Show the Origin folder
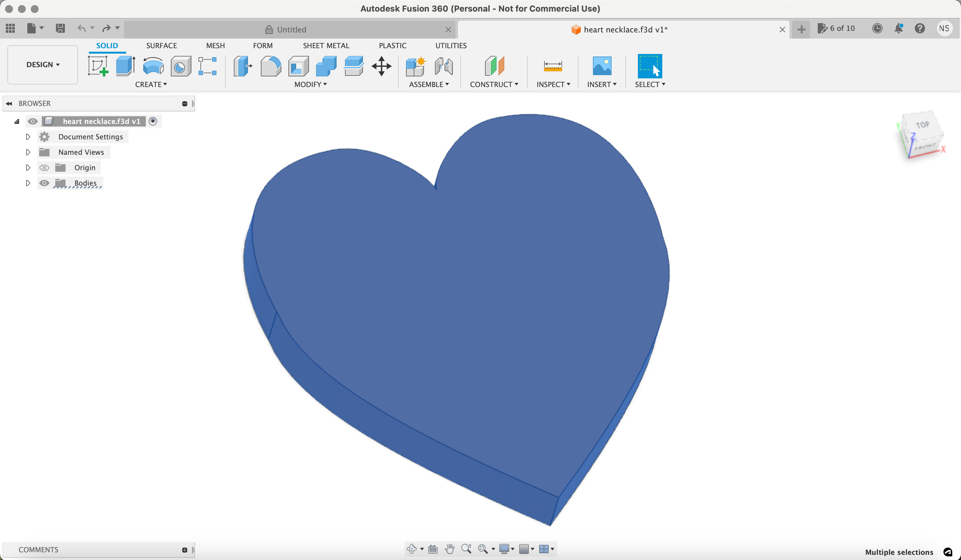961x560 pixels. 44,168
